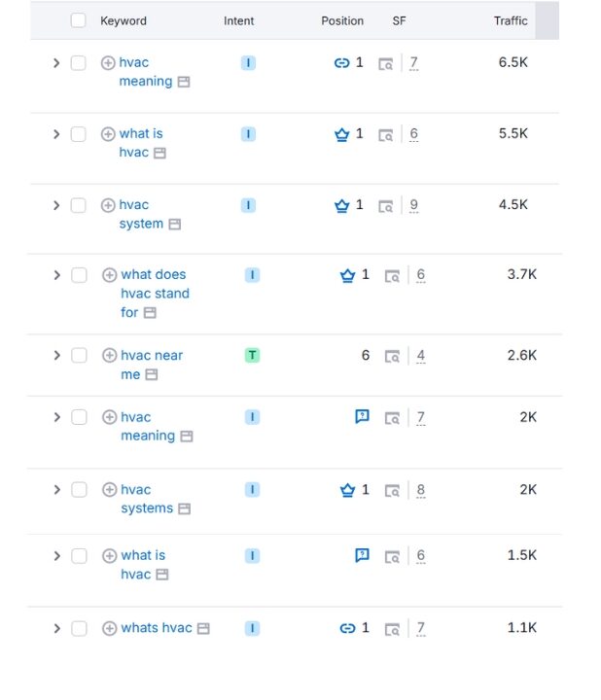Viewport: 601px width, 700px height.
Task: Click SF count 9 for 'hvac system'
Action: pyautogui.click(x=414, y=205)
